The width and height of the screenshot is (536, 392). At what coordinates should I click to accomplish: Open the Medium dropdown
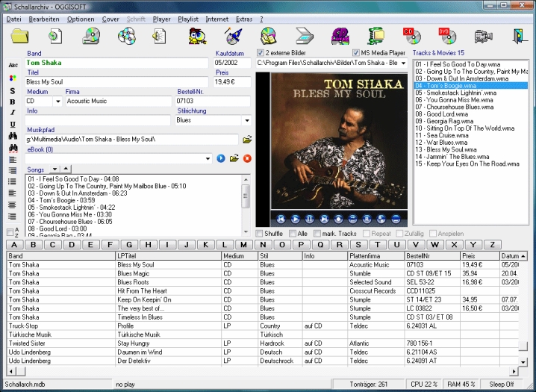pyautogui.click(x=57, y=101)
